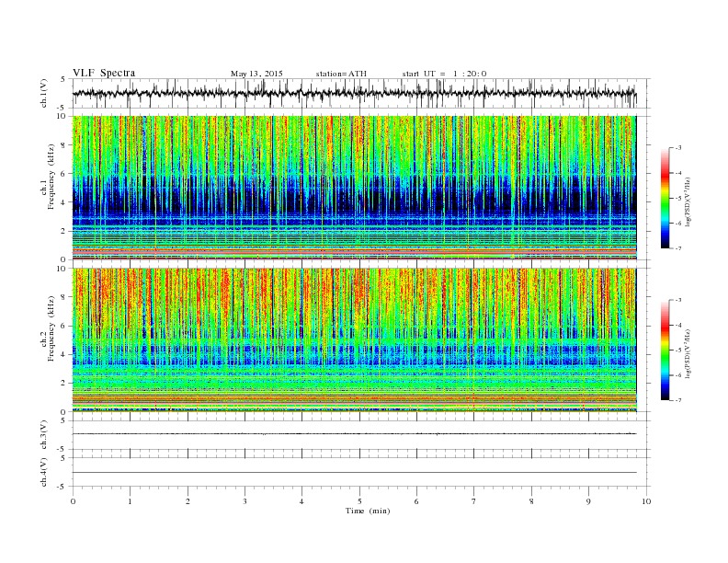Click the 'station=ATH' label

coord(341,74)
